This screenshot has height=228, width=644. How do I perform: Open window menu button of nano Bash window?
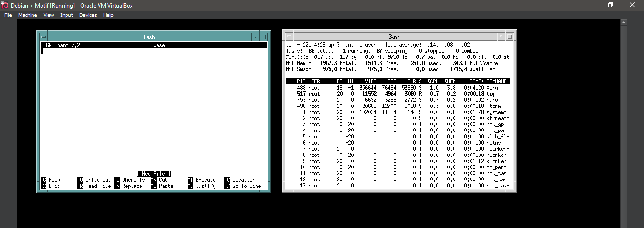click(x=43, y=37)
